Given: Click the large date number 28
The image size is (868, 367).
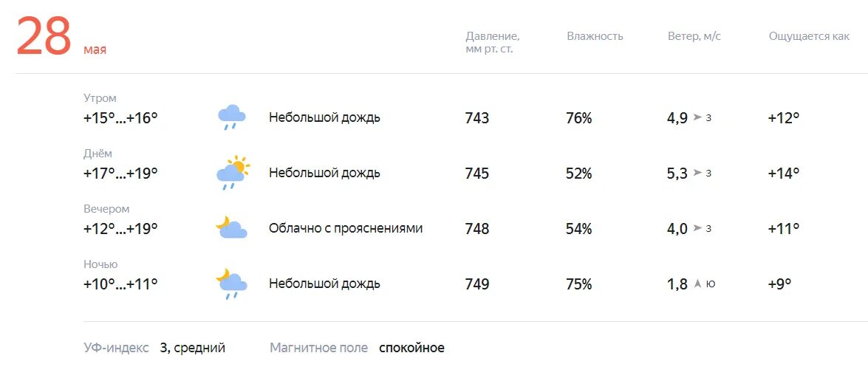Looking at the screenshot, I should (44, 36).
